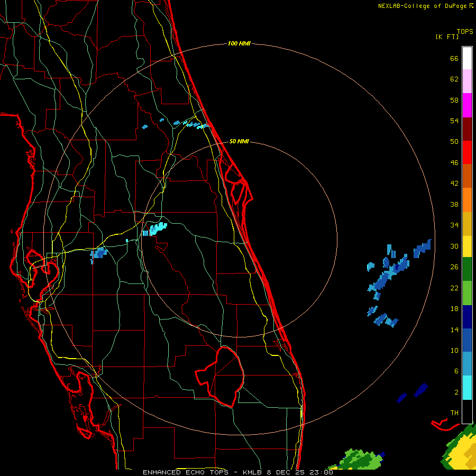Click the cyan 2 kft legend swatch
Image resolution: width=476 pixels, height=476 pixels.
pos(467,388)
